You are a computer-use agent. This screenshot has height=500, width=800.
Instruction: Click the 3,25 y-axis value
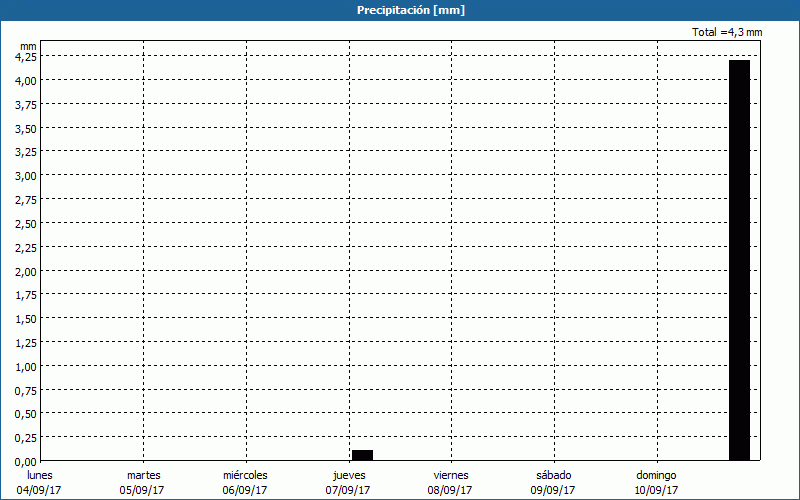(26, 152)
